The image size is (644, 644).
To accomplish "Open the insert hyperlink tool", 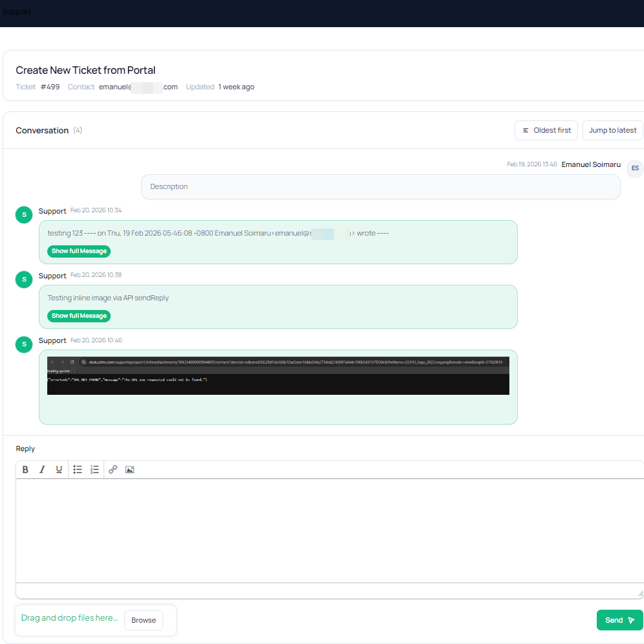I will (113, 469).
